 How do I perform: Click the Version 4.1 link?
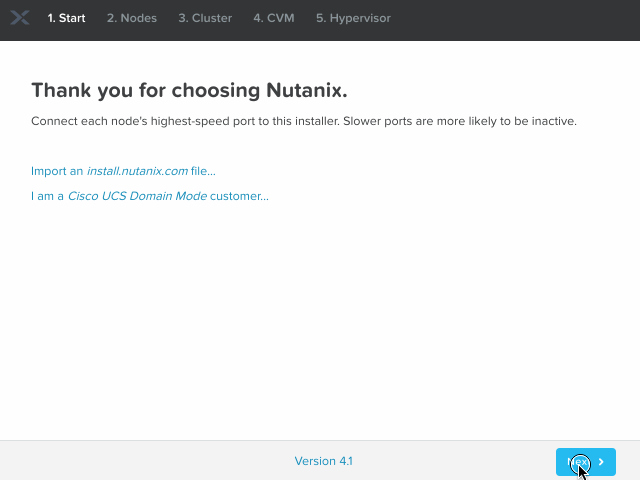coord(323,461)
